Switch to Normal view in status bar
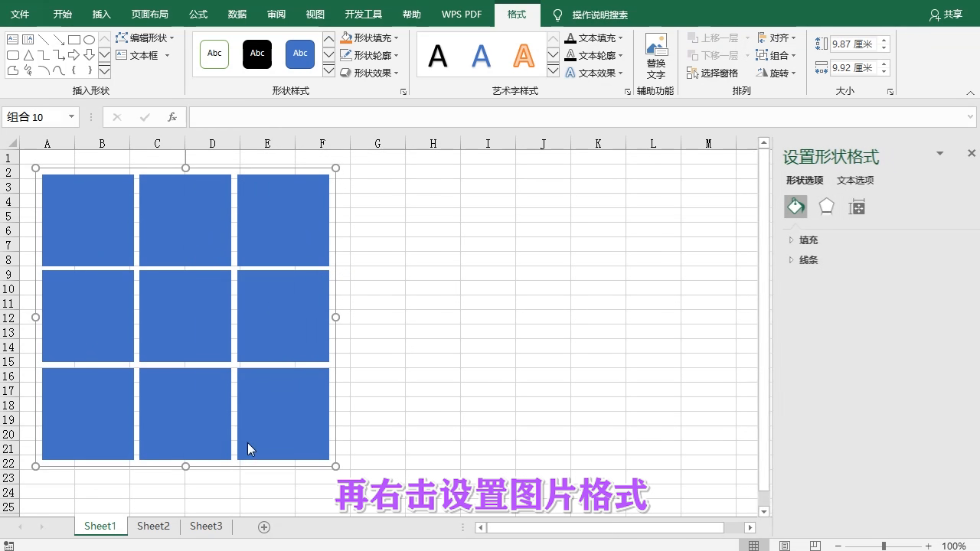Image resolution: width=980 pixels, height=551 pixels. (x=754, y=546)
